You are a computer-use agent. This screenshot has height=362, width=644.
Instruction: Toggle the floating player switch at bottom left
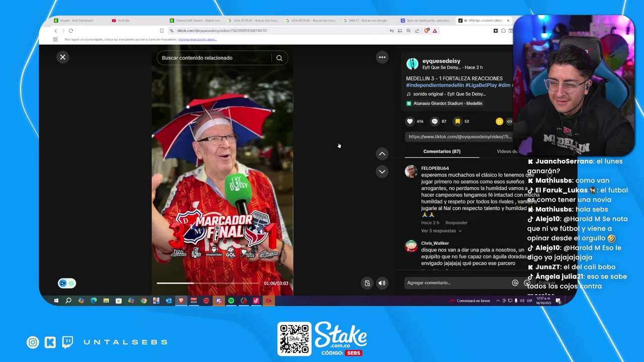[x=67, y=283]
